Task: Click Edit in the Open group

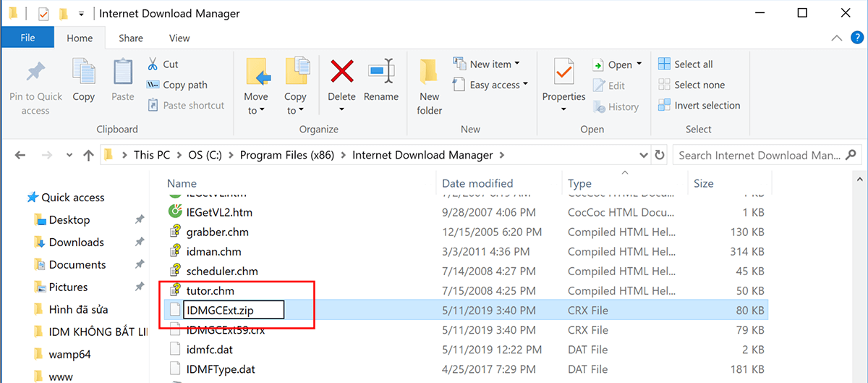Action: [608, 85]
